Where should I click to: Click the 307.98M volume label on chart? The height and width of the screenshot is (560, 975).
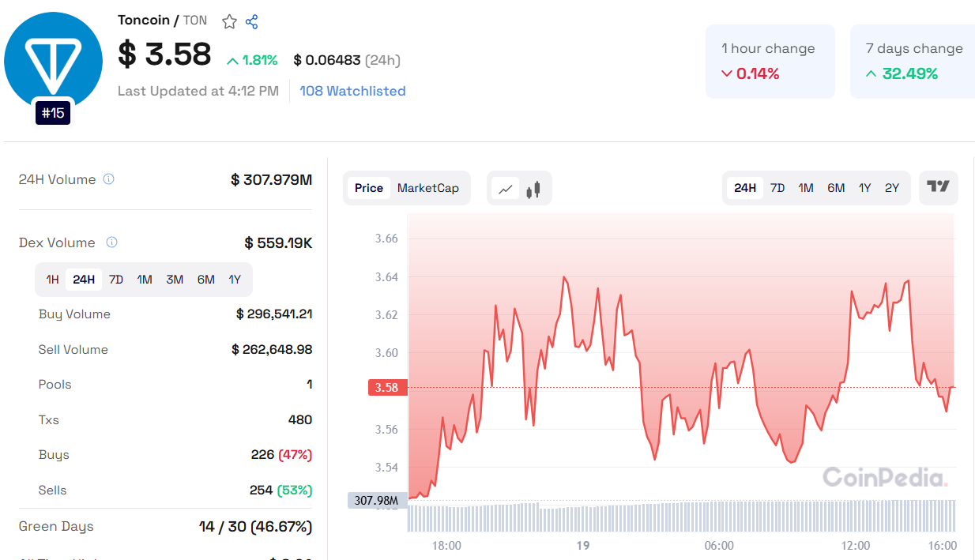click(x=377, y=500)
